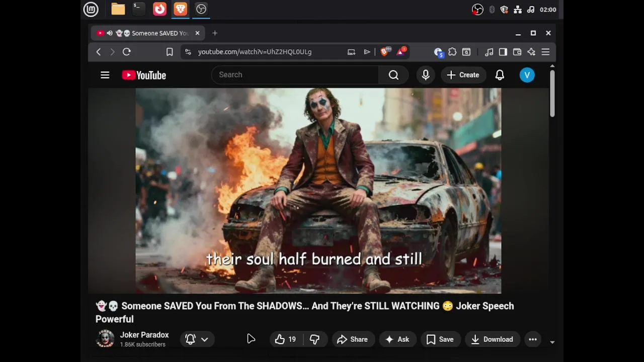Image resolution: width=644 pixels, height=362 pixels.
Task: Go forward in browser history
Action: (112, 52)
